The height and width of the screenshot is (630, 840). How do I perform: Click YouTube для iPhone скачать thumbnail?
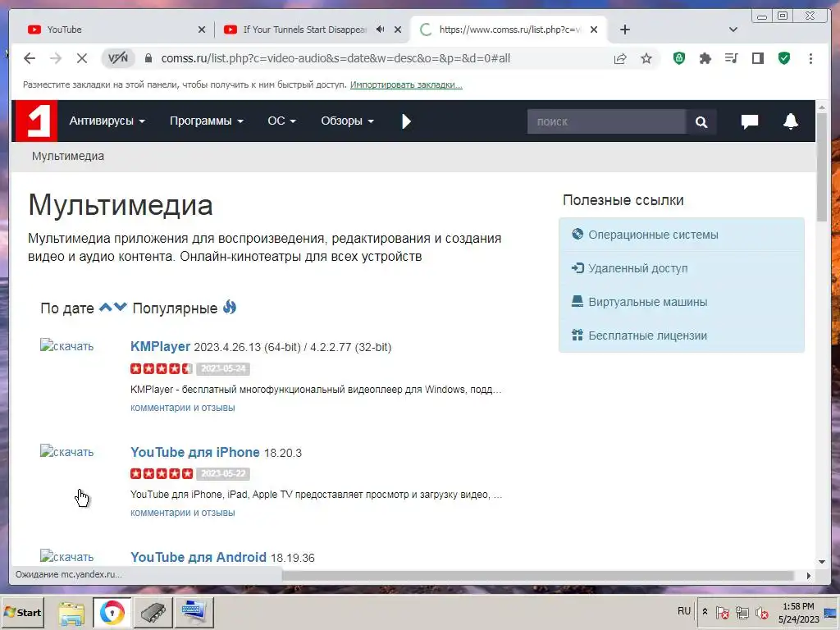click(x=67, y=452)
